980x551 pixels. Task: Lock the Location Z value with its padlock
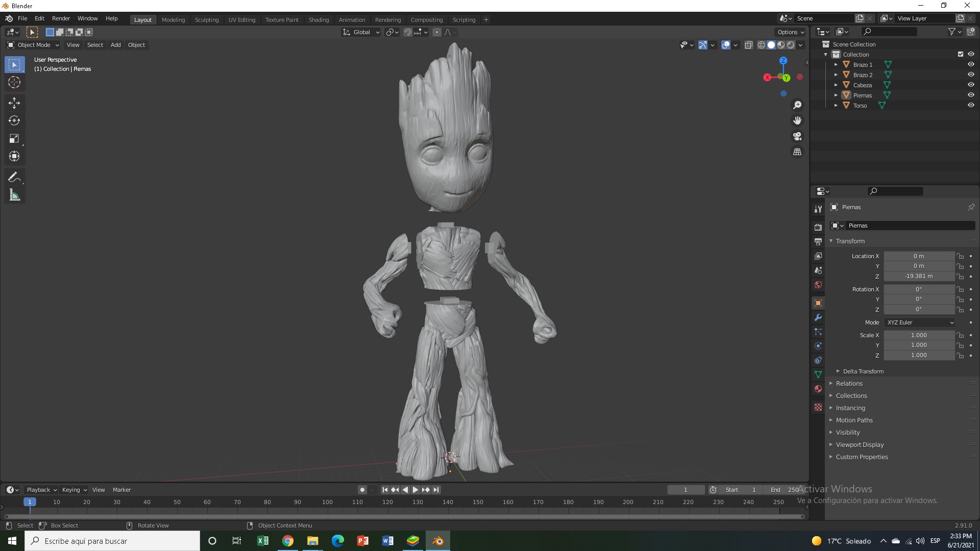(x=960, y=276)
